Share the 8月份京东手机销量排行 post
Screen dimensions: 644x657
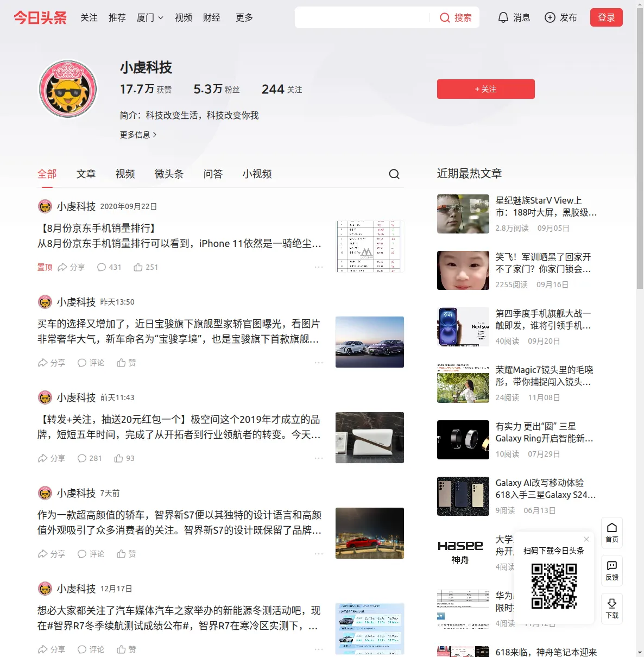point(71,267)
